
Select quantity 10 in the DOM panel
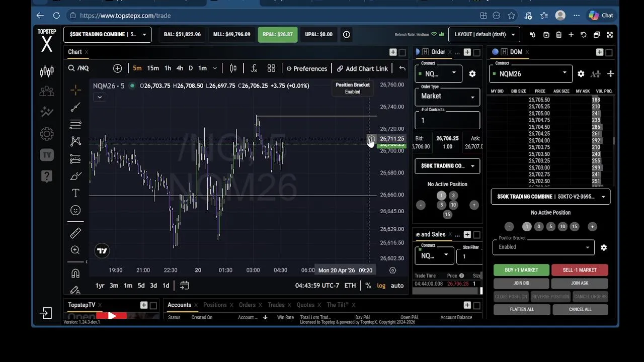point(562,227)
